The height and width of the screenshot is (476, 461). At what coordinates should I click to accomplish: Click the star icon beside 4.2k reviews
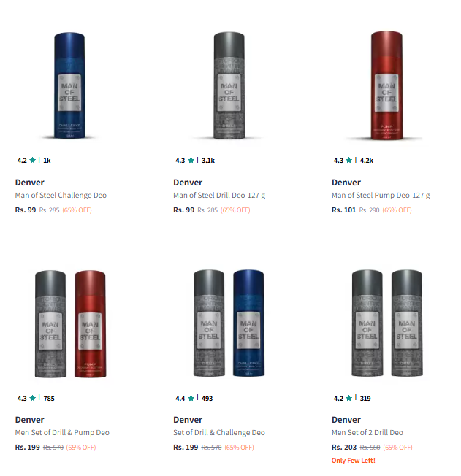pos(349,160)
